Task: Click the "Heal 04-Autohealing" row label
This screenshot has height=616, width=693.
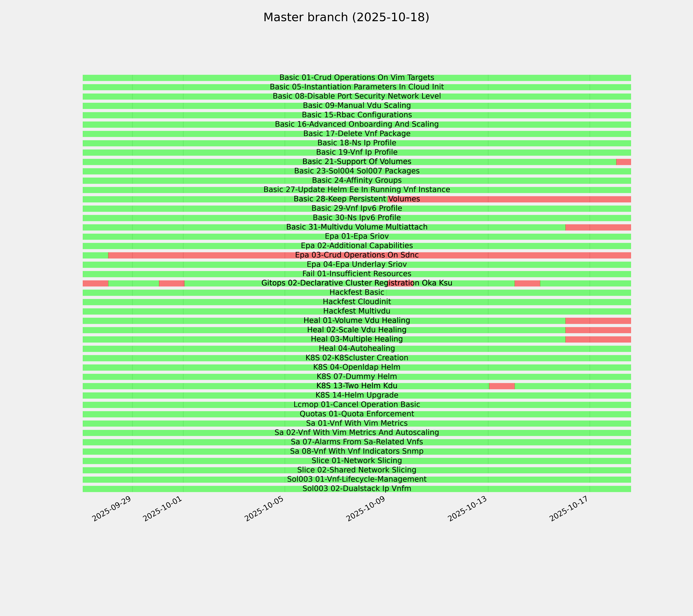Action: pyautogui.click(x=357, y=349)
